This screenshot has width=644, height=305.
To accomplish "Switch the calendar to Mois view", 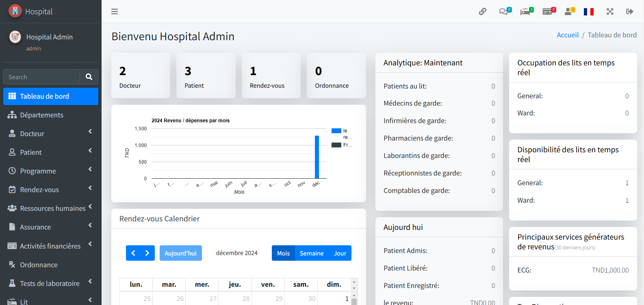I will point(283,253).
